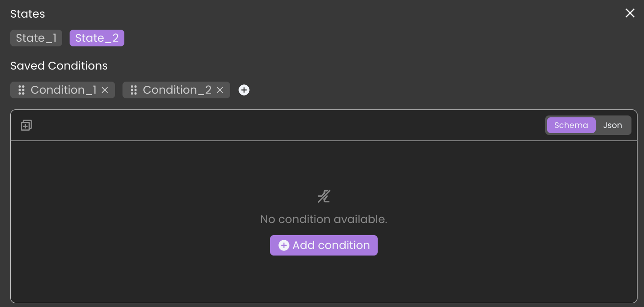Switch the editor to Schema view
644x307 pixels.
click(571, 125)
